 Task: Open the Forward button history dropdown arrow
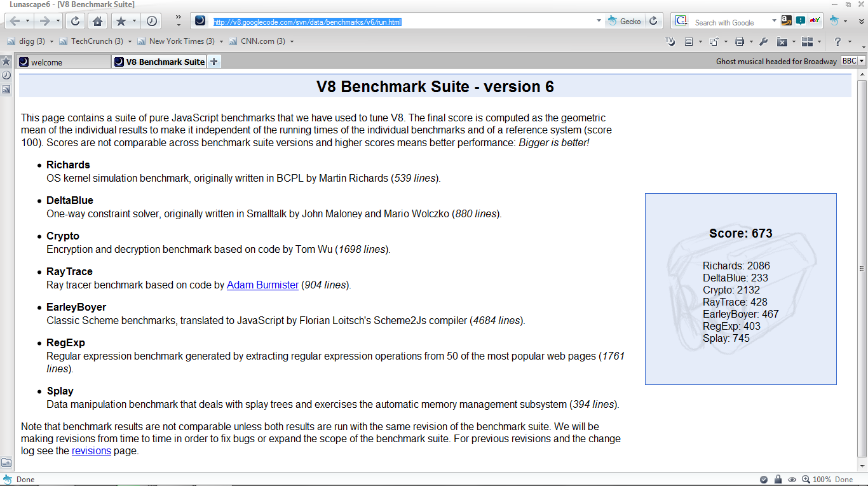click(x=58, y=21)
